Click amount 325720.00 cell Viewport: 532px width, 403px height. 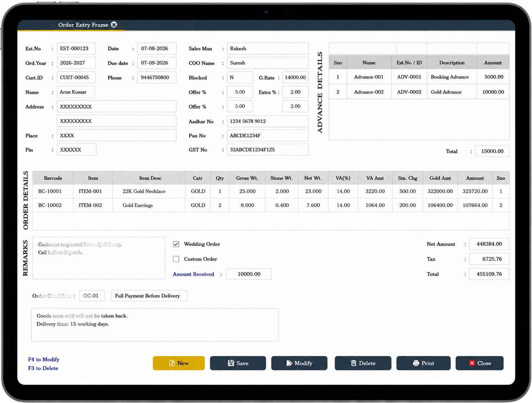pos(475,191)
